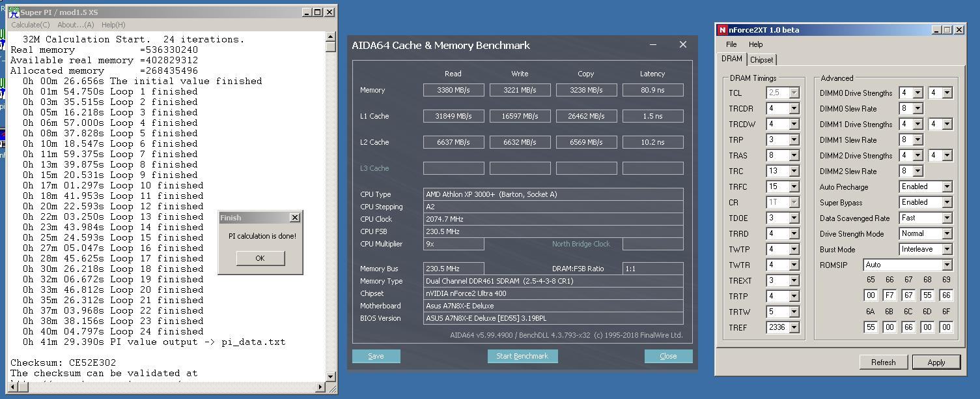Expand the TRAS dropdown
This screenshot has width=980, height=399.
794,156
